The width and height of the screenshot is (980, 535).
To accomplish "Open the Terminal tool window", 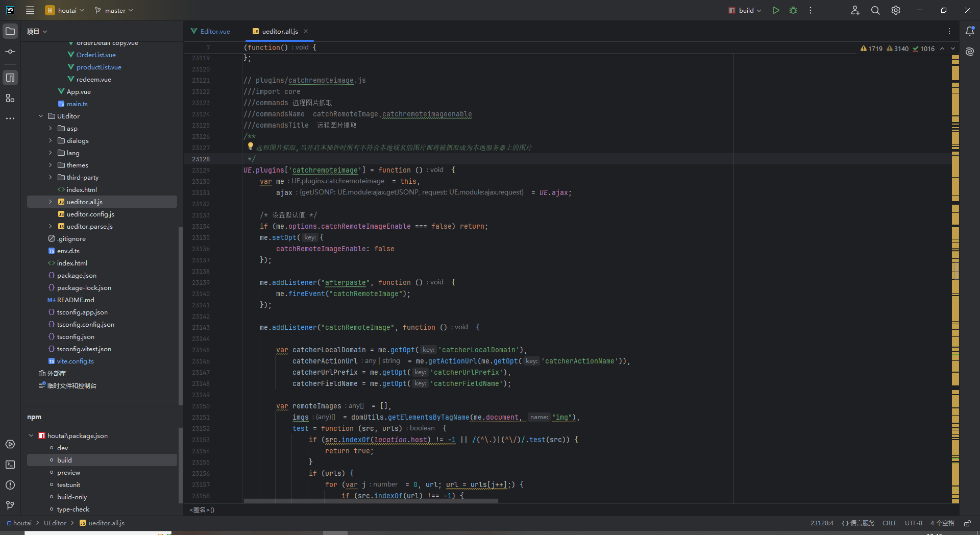I will point(10,465).
